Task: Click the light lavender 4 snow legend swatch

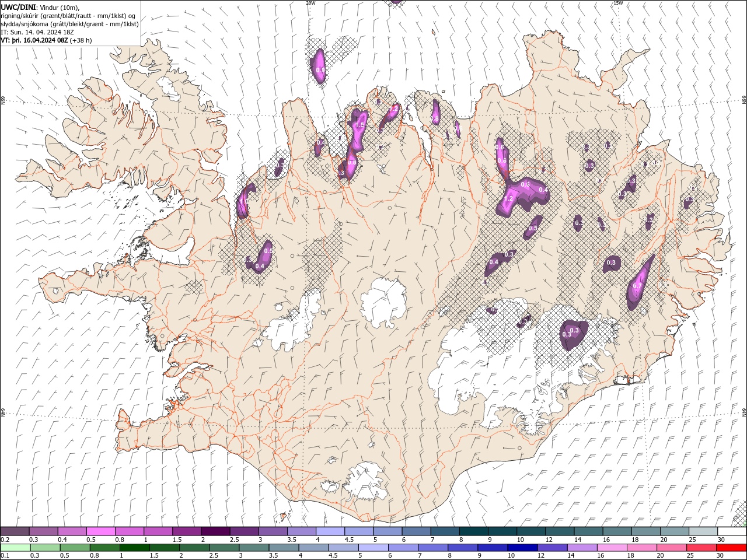Action: [330, 531]
